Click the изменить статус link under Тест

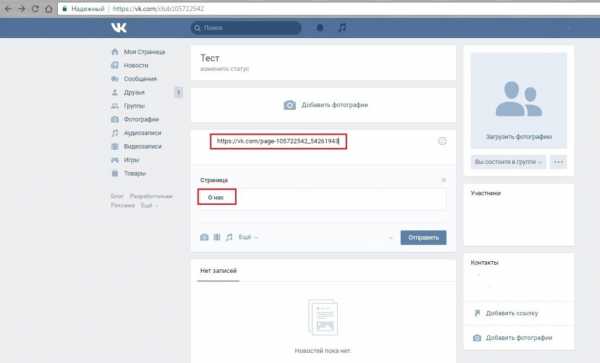[225, 69]
